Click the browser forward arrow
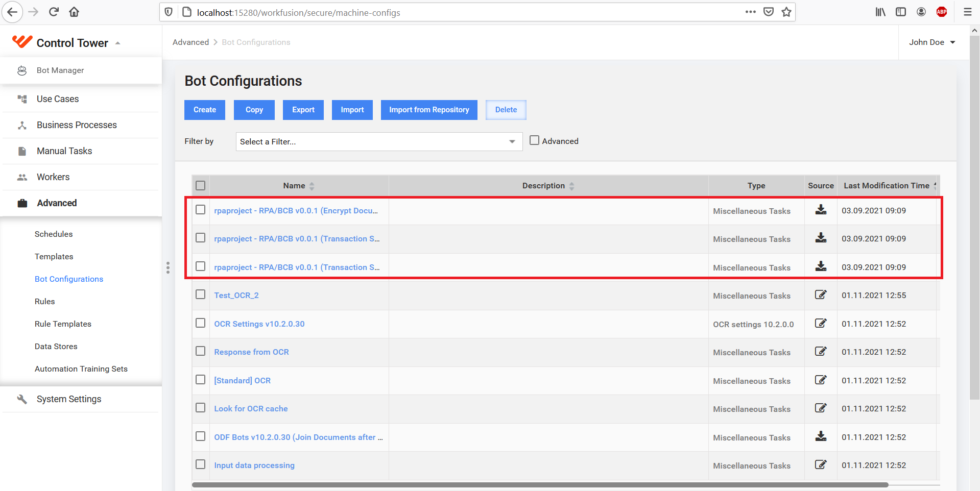The image size is (980, 491). coord(33,12)
